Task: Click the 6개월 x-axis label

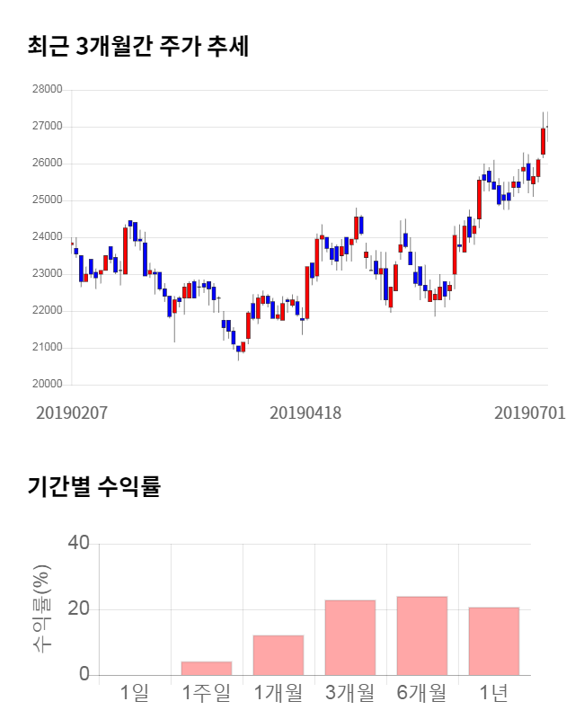Action: (x=422, y=693)
